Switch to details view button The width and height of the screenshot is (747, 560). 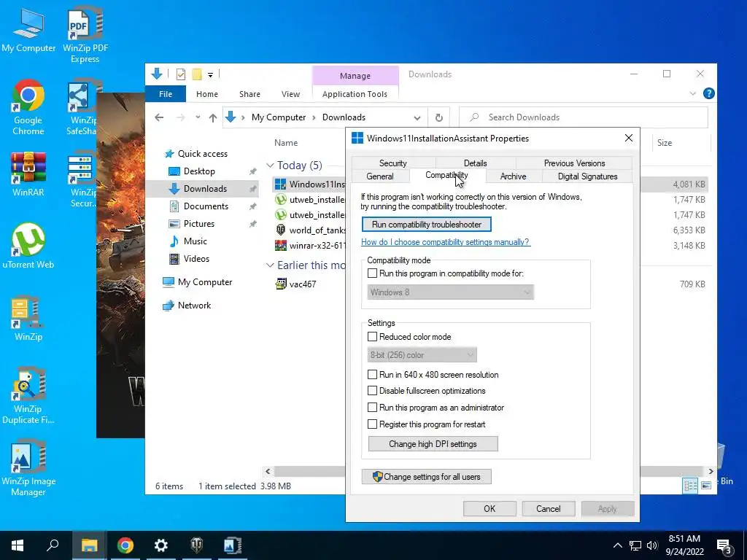click(x=690, y=485)
